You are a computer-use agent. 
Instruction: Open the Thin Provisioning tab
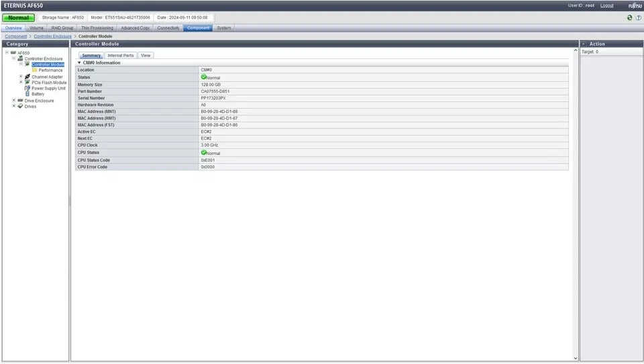pos(97,28)
